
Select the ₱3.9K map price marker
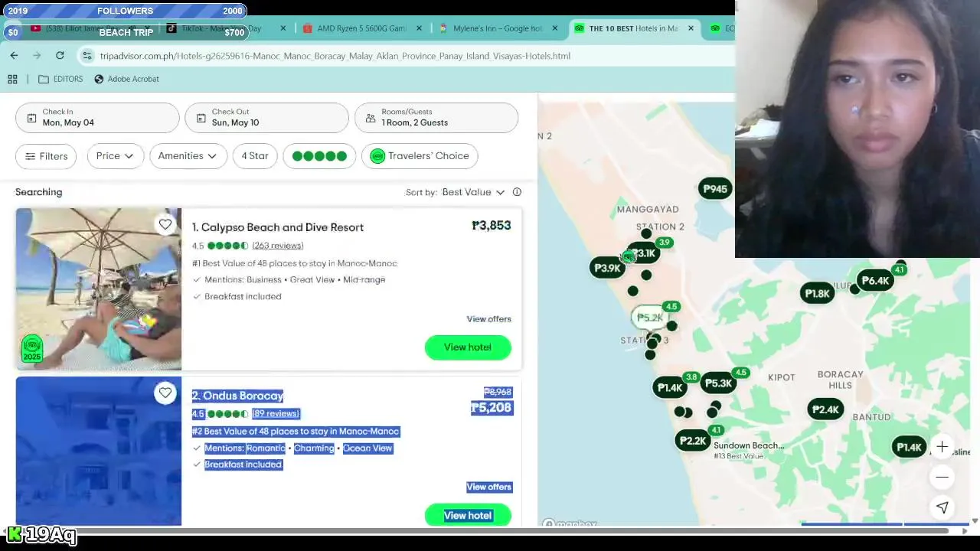[607, 268]
